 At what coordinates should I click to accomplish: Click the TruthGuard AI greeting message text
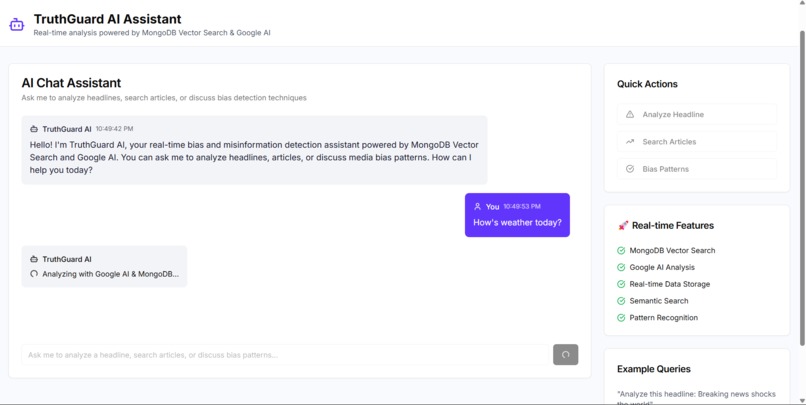click(x=254, y=158)
